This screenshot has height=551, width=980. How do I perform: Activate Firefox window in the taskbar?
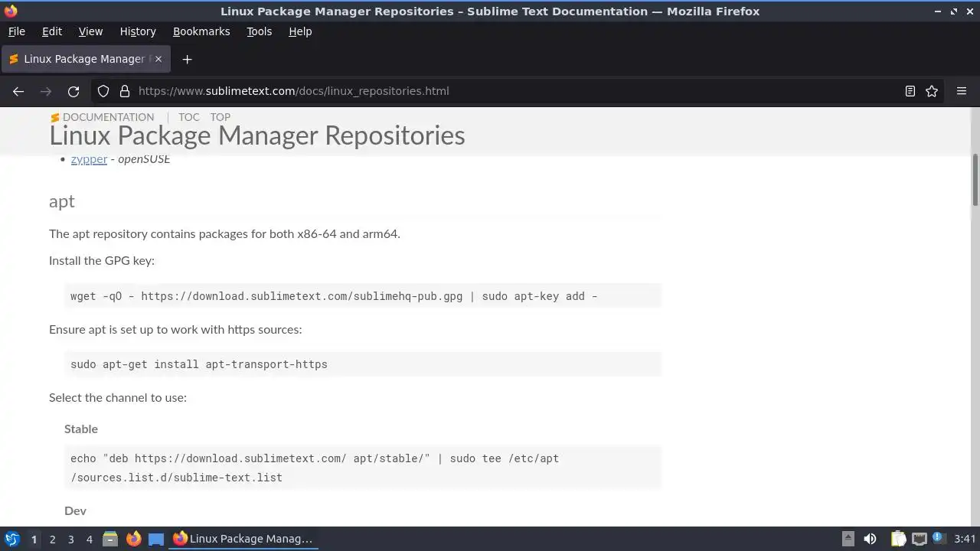click(x=243, y=539)
